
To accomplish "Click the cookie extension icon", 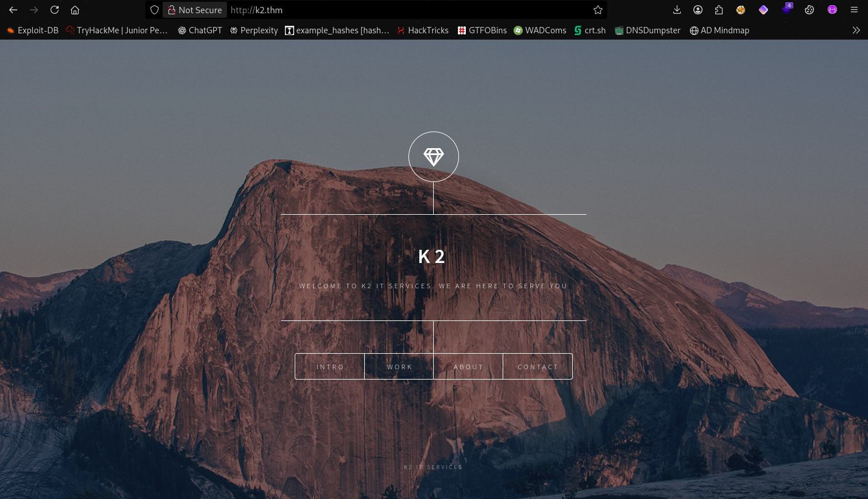I will point(809,10).
